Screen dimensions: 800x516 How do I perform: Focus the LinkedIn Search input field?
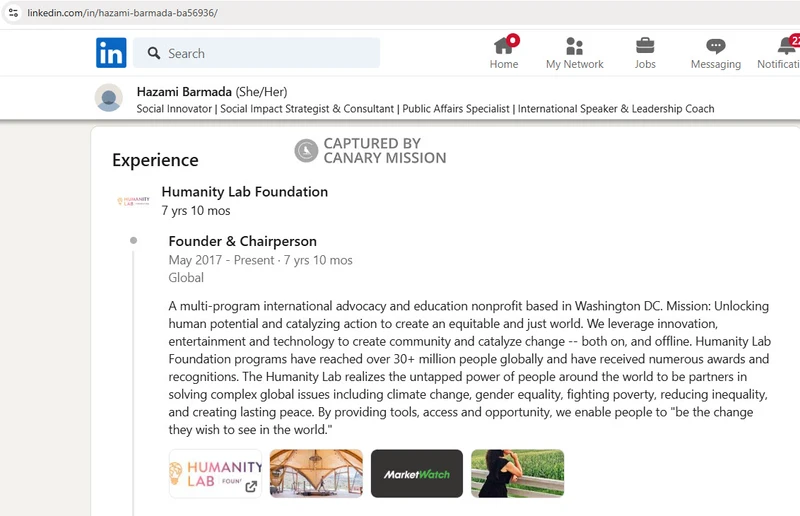pos(256,53)
